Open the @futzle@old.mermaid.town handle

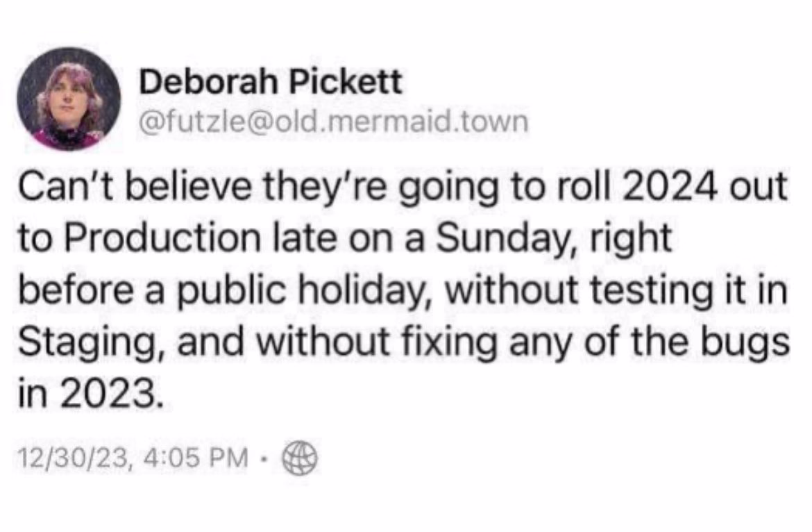click(x=334, y=122)
